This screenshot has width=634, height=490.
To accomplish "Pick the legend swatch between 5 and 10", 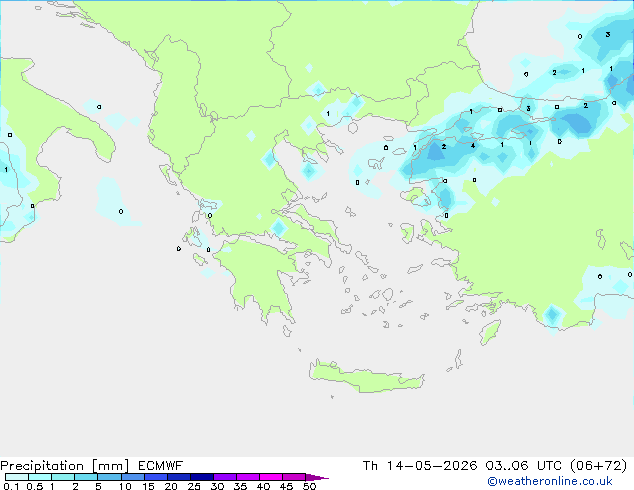I will 109,477.
